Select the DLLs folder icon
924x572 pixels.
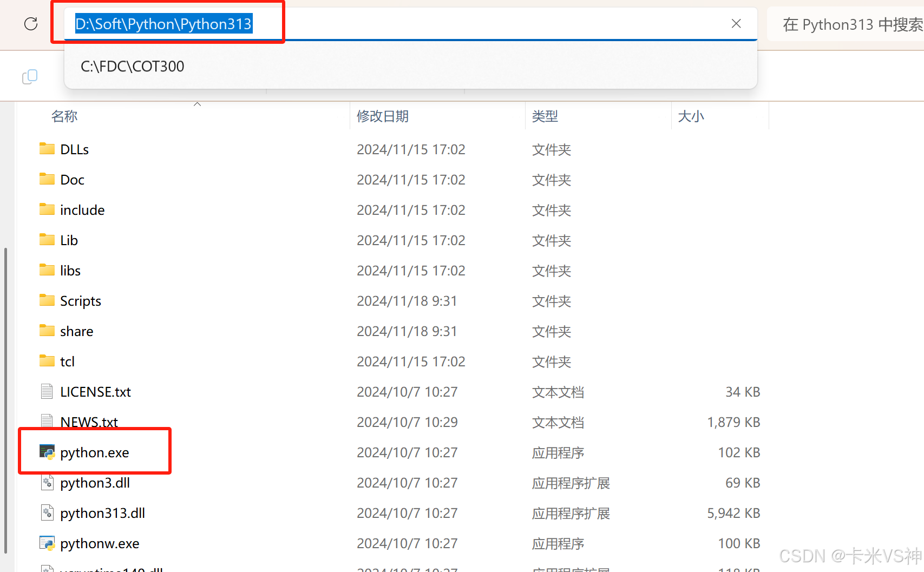pos(47,149)
